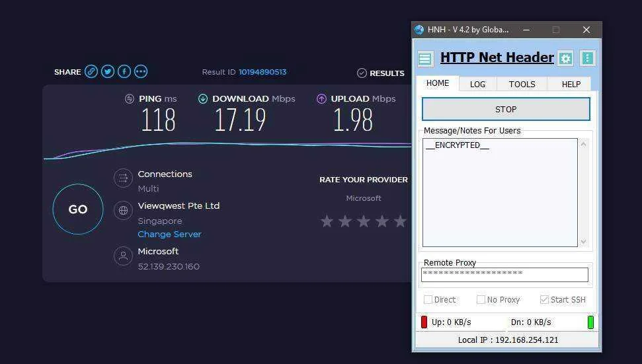The image size is (642, 364).
Task: Open Result ID 10194890513 link
Action: point(262,72)
